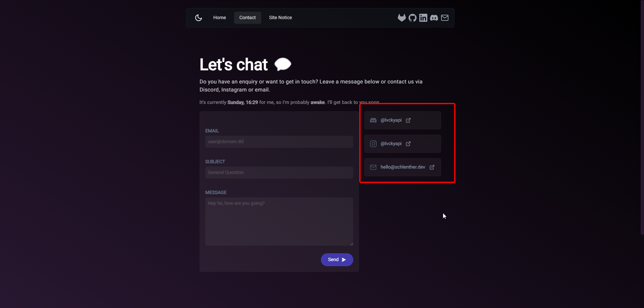This screenshot has height=308, width=644.
Task: Open the GitLab profile icon
Action: [x=401, y=18]
